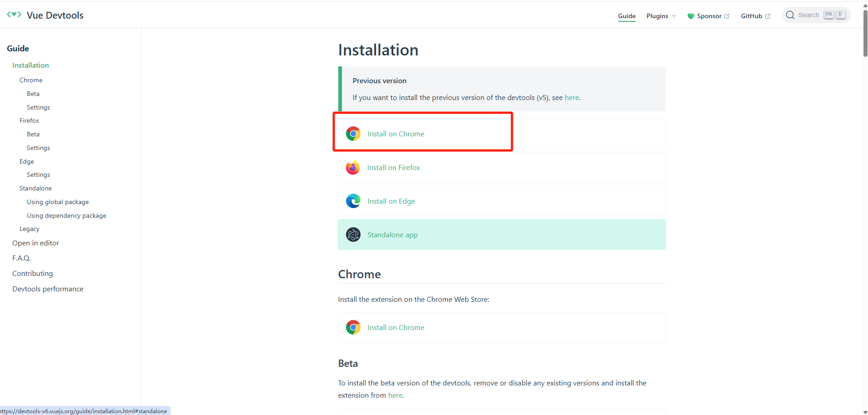The image size is (868, 415).
Task: Open the search magnifier icon
Action: point(790,15)
